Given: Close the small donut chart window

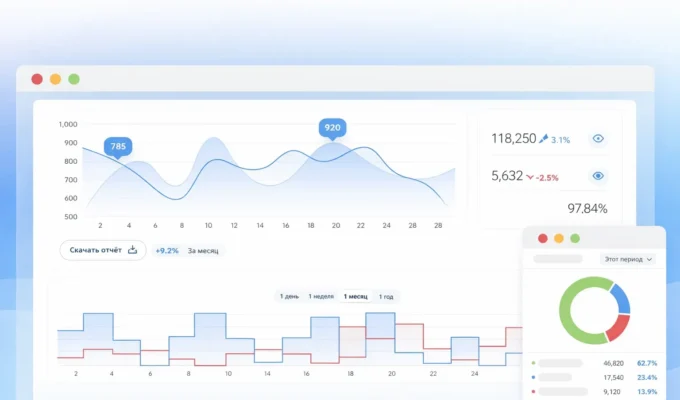Looking at the screenshot, I should click(x=543, y=238).
